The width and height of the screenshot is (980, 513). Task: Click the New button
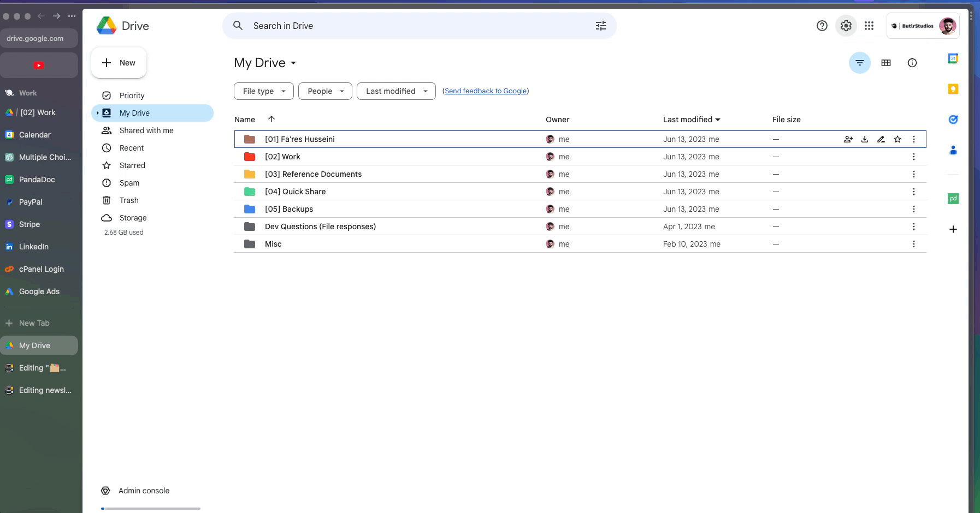pos(119,63)
